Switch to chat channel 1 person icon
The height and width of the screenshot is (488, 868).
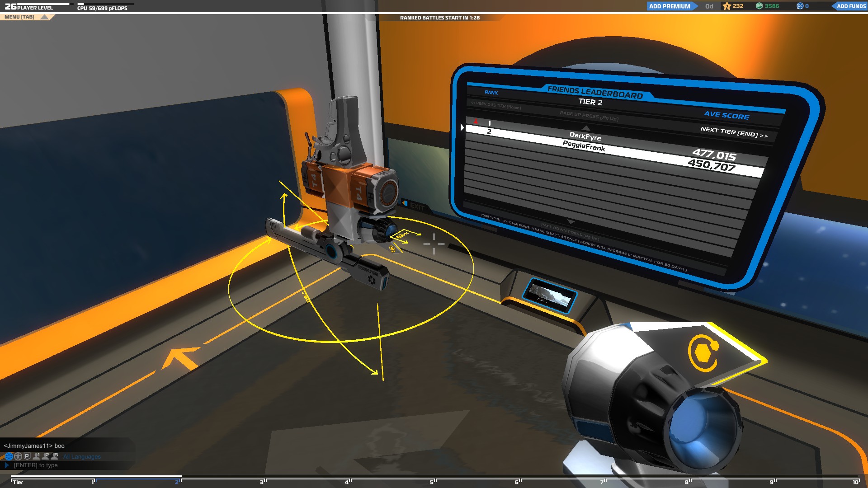(x=36, y=456)
